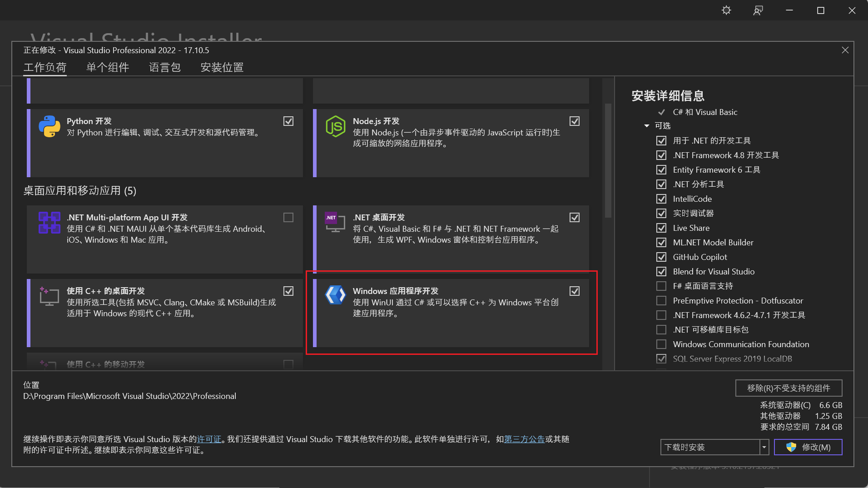Open the 第三方公告 third-party notices link
Image resolution: width=868 pixels, height=488 pixels.
click(x=524, y=439)
